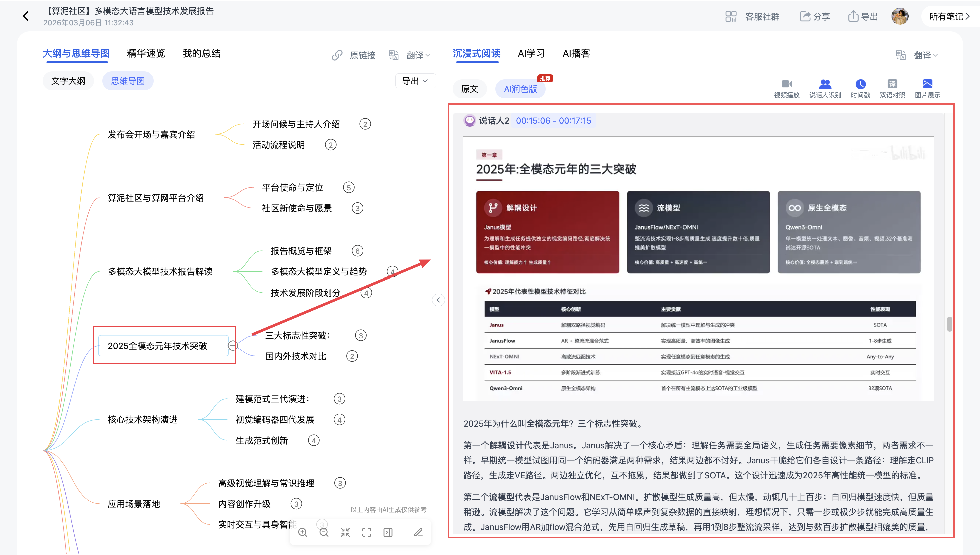Switch to 思维导图 view
980x555 pixels.
128,81
